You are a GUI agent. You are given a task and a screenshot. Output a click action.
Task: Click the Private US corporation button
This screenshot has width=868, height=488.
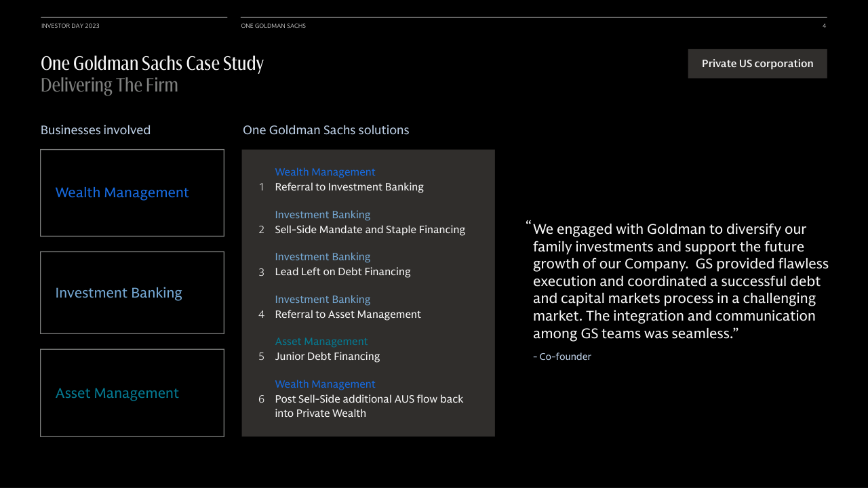tap(757, 64)
